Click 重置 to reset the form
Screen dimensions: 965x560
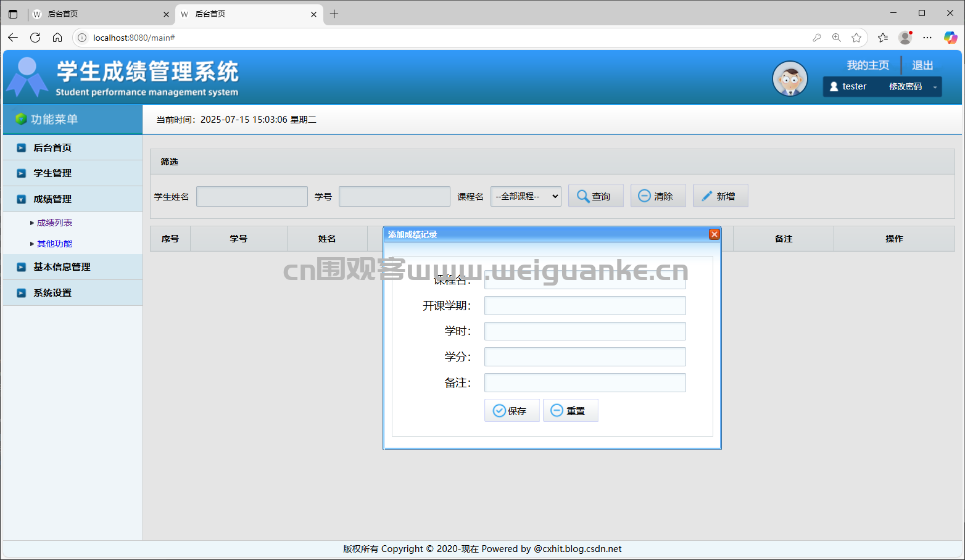click(x=571, y=411)
